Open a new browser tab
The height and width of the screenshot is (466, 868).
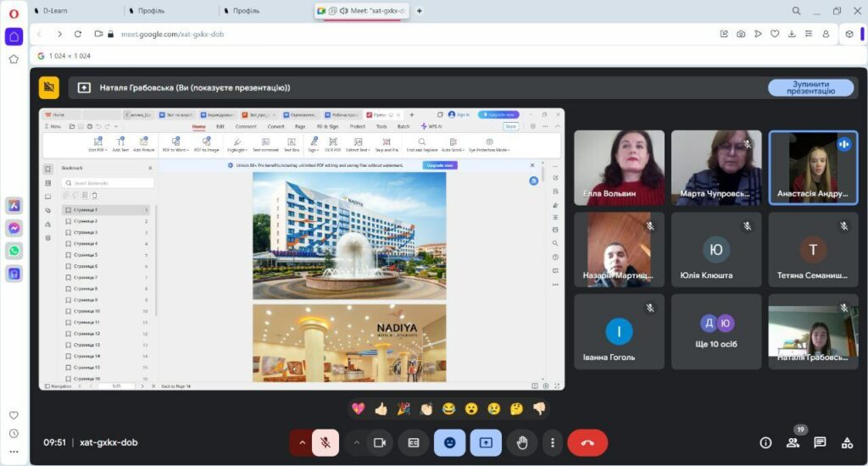(x=420, y=11)
